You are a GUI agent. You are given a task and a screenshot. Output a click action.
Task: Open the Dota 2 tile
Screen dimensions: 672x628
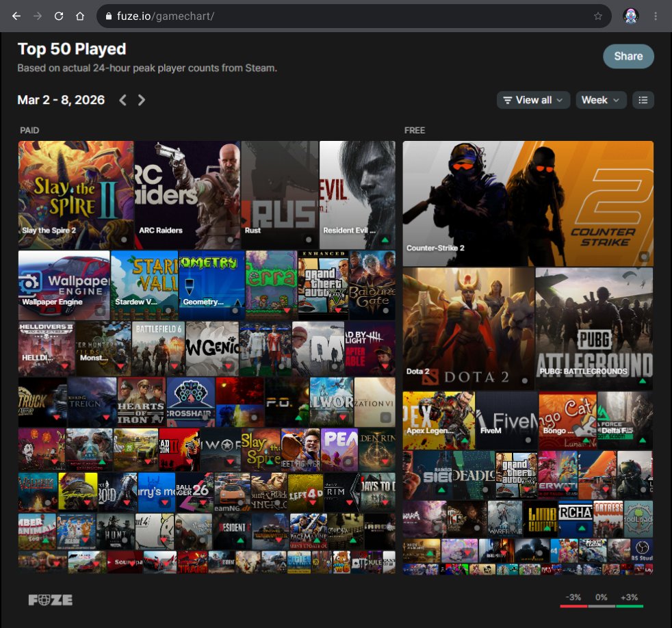469,328
